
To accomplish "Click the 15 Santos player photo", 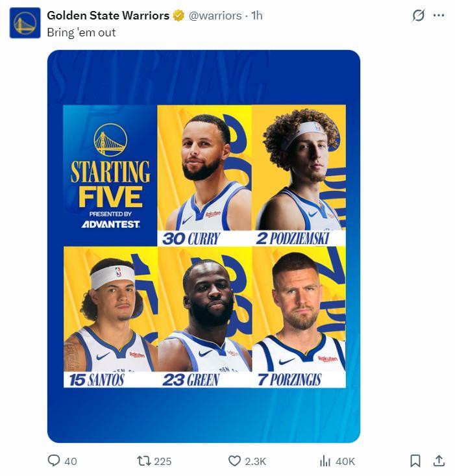I will click(110, 315).
